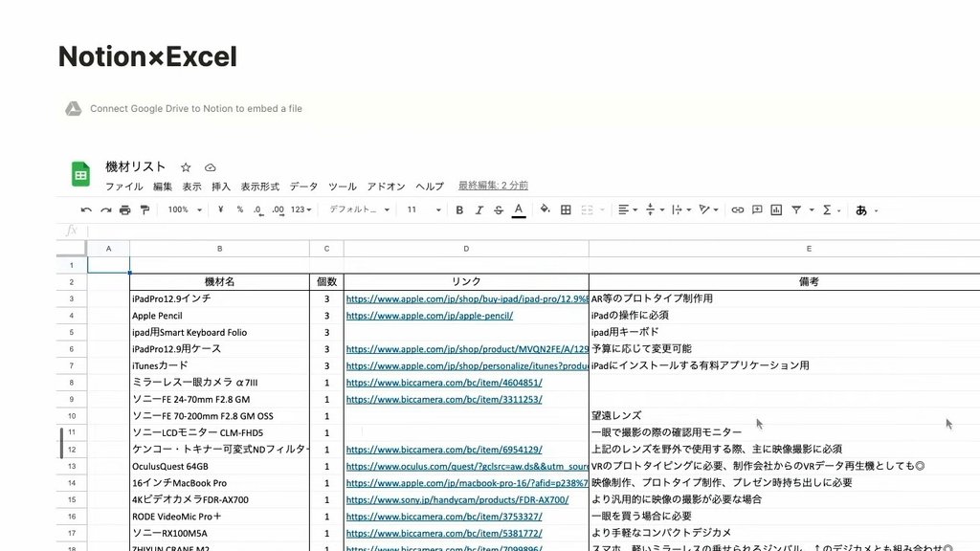Open vertical align dropdown
This screenshot has height=551, width=980.
[x=655, y=209]
